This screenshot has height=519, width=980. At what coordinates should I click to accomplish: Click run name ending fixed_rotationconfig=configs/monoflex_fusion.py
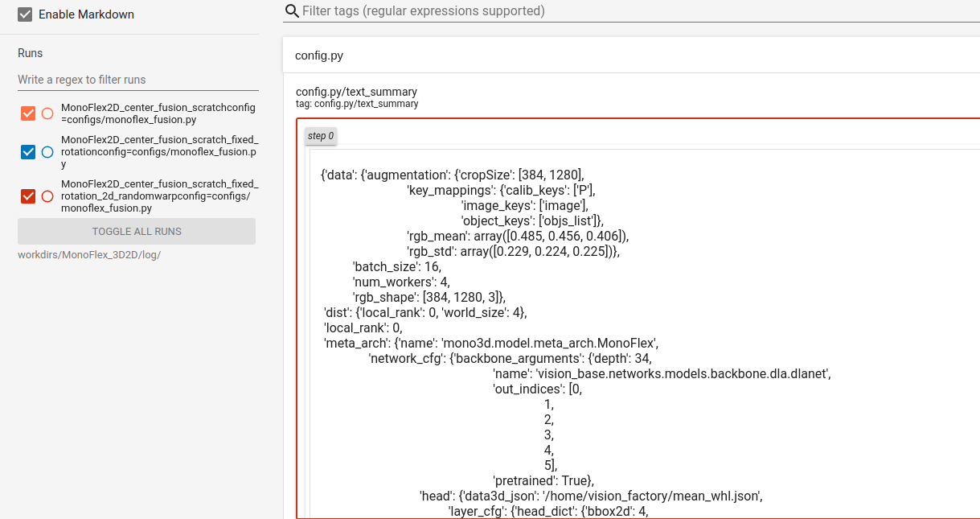coord(160,152)
